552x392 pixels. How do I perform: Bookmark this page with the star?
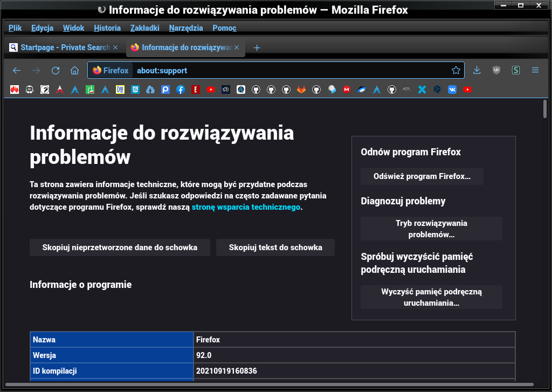[x=456, y=71]
